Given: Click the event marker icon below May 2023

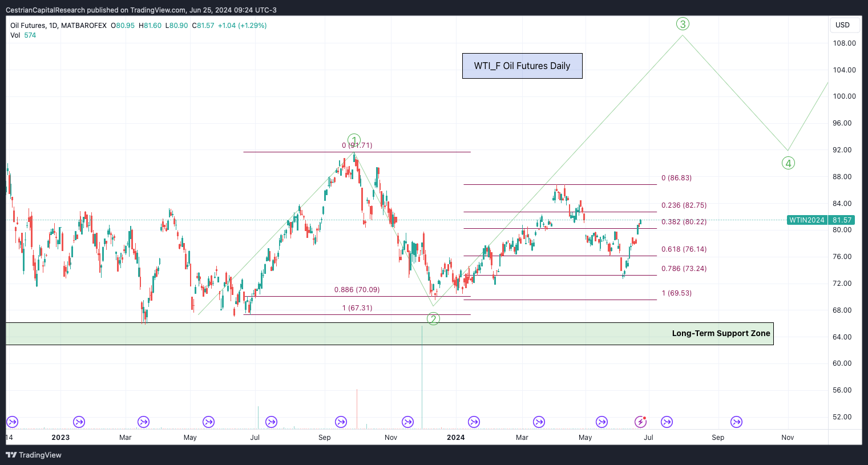Looking at the screenshot, I should point(209,422).
